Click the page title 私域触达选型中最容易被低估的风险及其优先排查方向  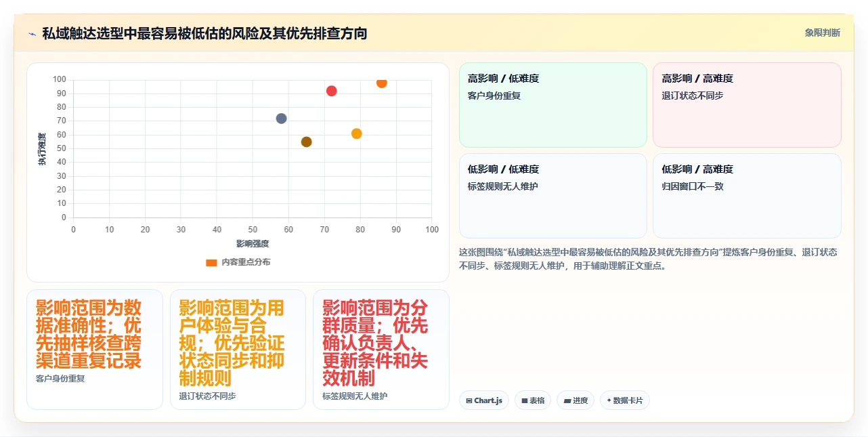click(x=204, y=33)
